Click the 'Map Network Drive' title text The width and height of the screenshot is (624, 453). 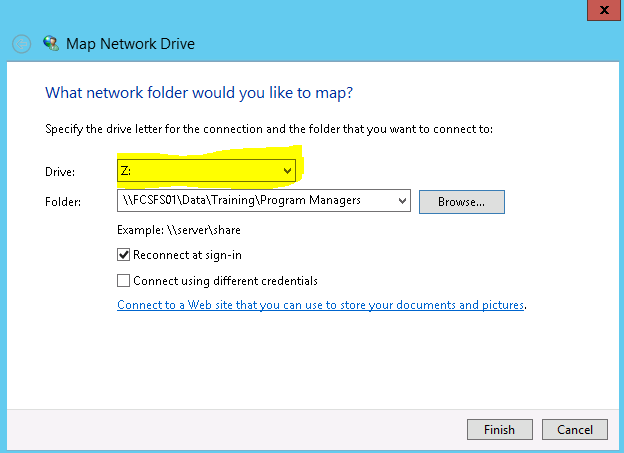(x=130, y=44)
